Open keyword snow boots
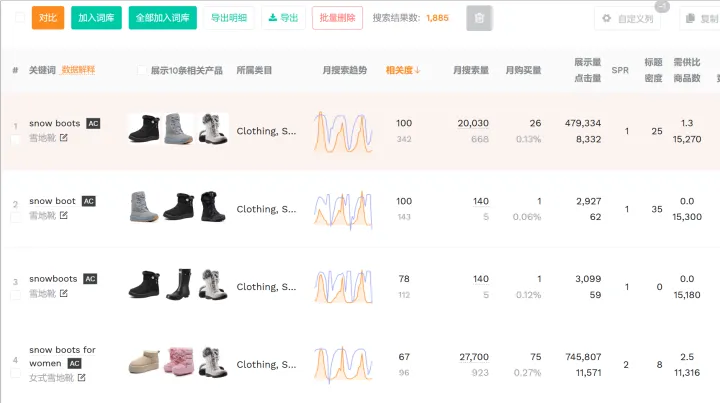This screenshot has width=720, height=403. click(55, 123)
